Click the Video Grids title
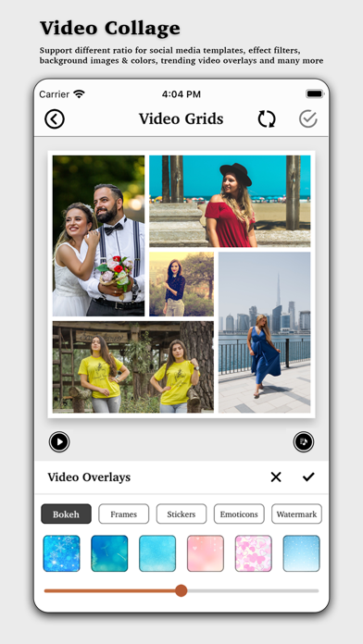Image resolution: width=363 pixels, height=644 pixels. click(x=181, y=118)
